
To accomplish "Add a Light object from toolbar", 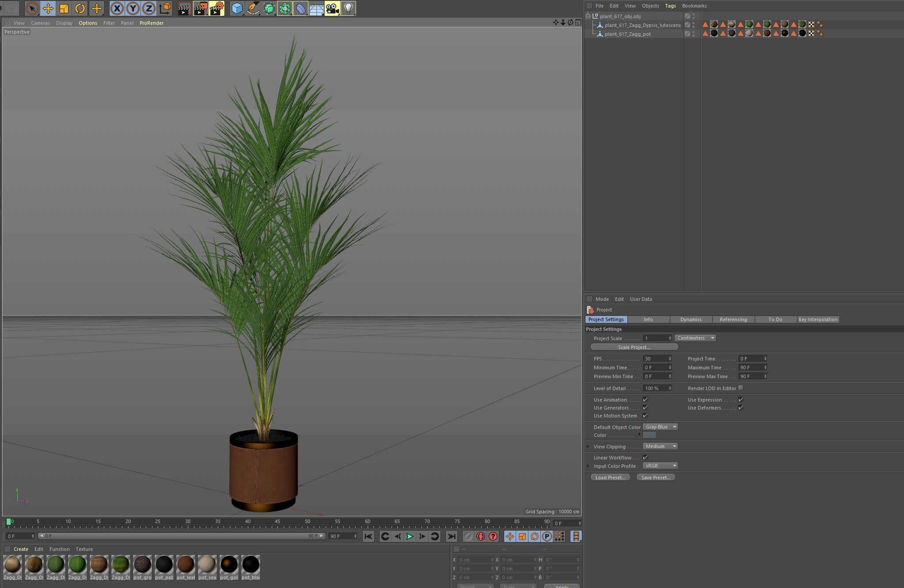I will coord(348,8).
